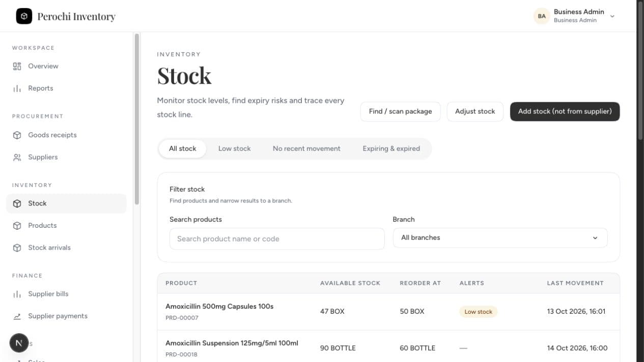The image size is (644, 362).
Task: Click the 47 BOX available stock value
Action: coord(332,311)
